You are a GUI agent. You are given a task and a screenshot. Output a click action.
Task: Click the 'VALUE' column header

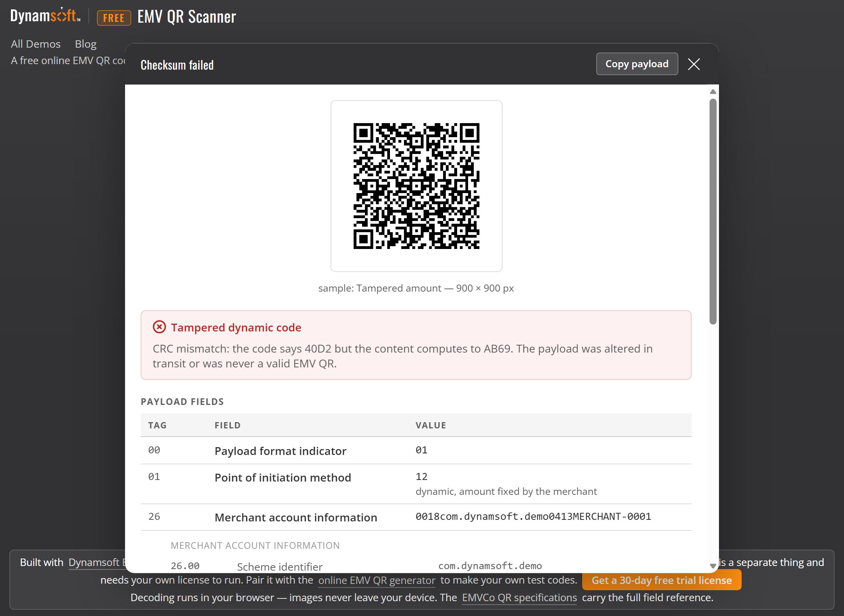click(431, 425)
